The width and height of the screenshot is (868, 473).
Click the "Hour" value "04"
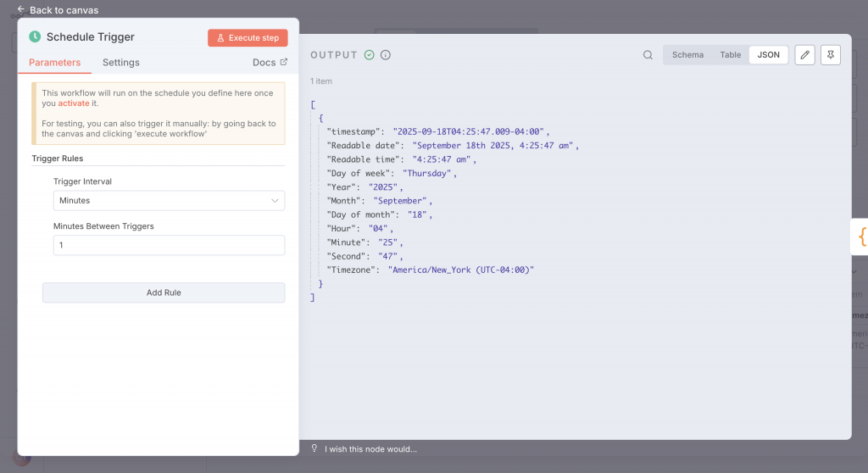[378, 229]
